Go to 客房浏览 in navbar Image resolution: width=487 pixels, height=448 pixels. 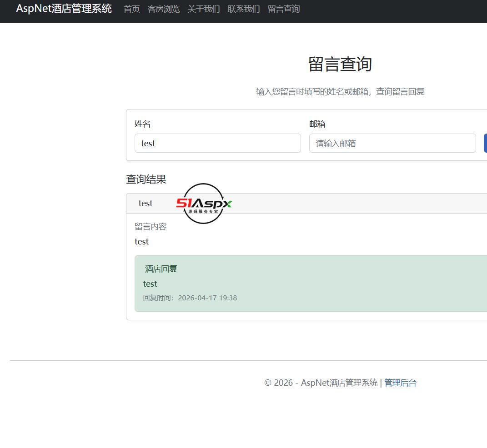point(164,9)
